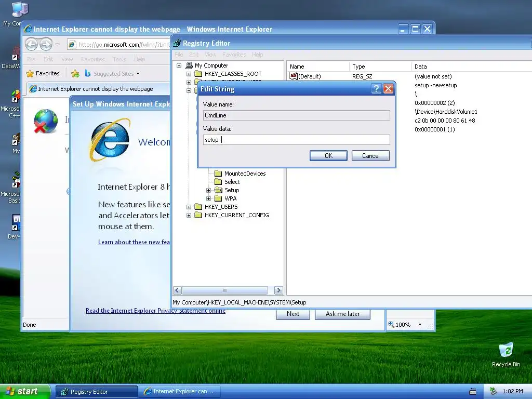The image size is (532, 399).
Task: Click the Registry Editor title bar icon
Action: [177, 44]
